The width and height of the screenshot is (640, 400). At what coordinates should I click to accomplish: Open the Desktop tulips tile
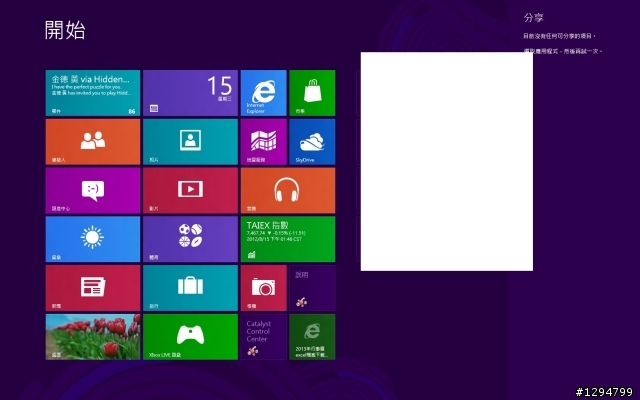pyautogui.click(x=93, y=337)
